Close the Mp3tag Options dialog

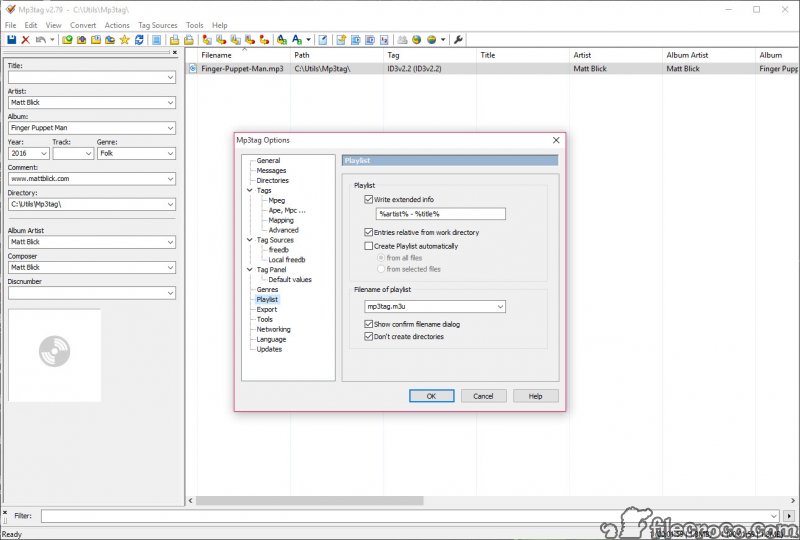tap(556, 140)
